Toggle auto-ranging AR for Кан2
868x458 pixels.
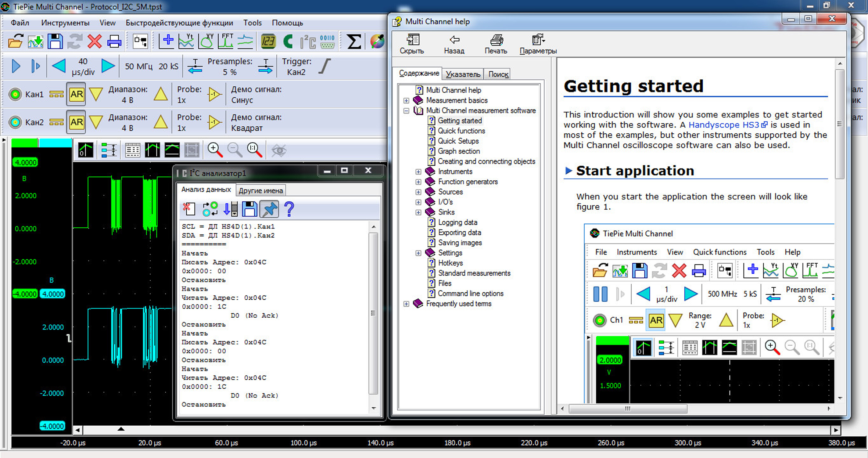(x=76, y=122)
